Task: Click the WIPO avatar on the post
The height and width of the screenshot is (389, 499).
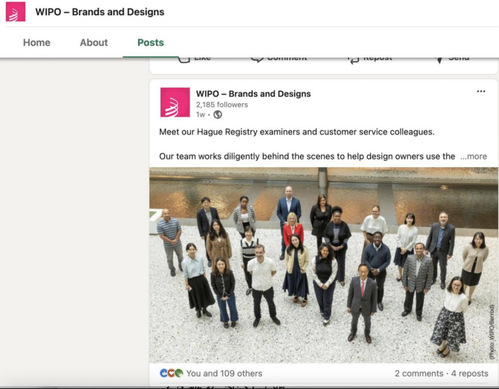Action: click(x=175, y=102)
